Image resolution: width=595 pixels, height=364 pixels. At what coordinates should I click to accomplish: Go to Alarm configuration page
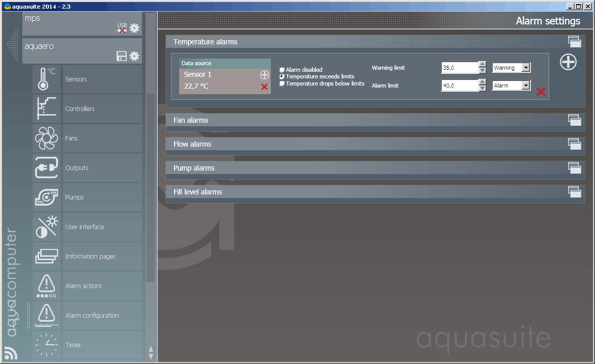[x=102, y=316]
